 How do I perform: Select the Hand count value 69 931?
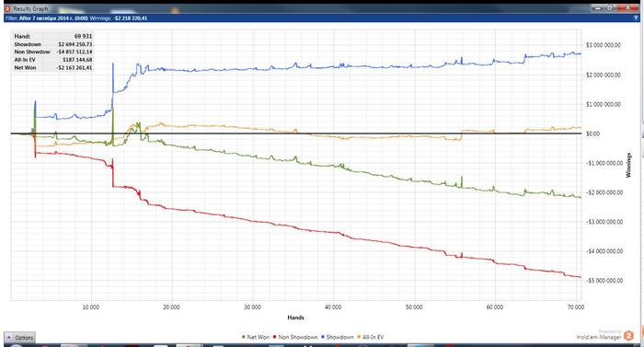point(83,36)
